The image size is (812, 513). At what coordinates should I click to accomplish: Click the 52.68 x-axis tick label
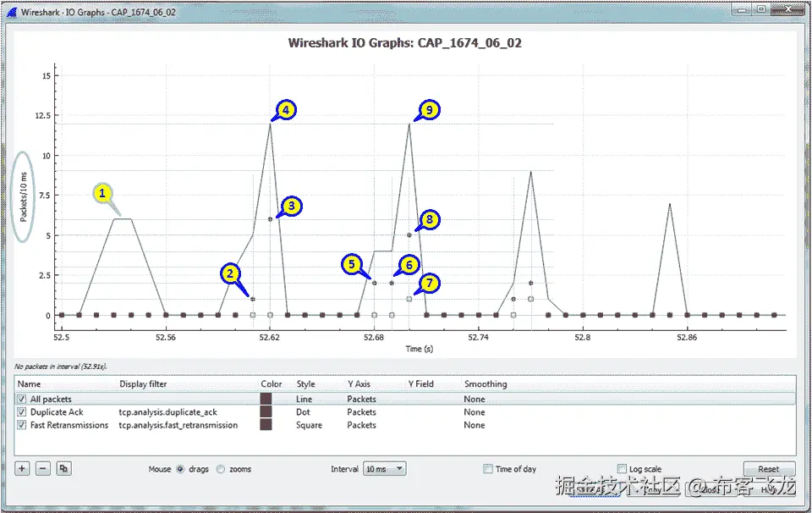click(374, 337)
